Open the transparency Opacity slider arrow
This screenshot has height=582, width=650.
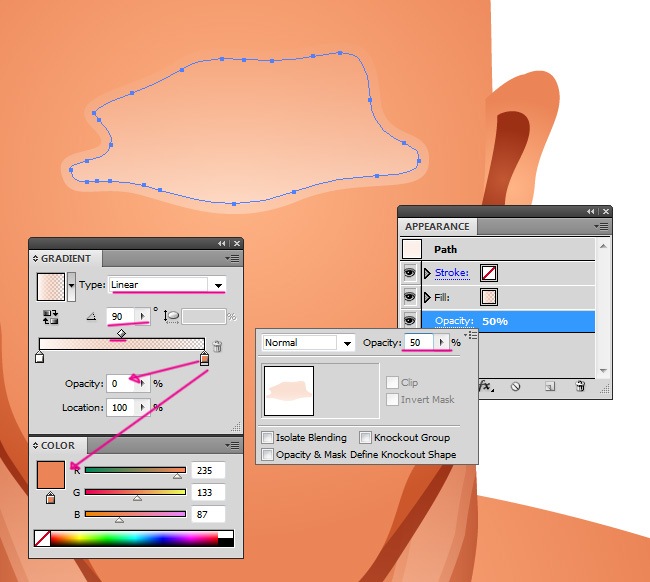[x=441, y=342]
